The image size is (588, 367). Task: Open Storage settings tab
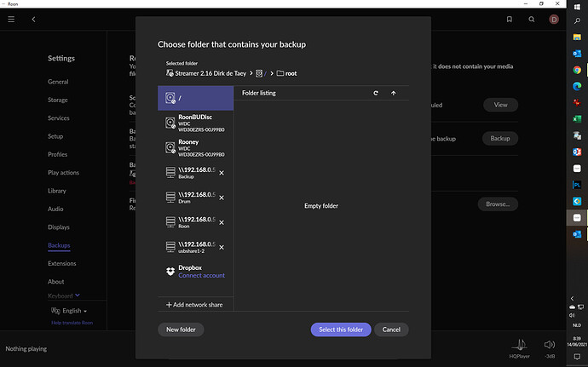tap(58, 100)
